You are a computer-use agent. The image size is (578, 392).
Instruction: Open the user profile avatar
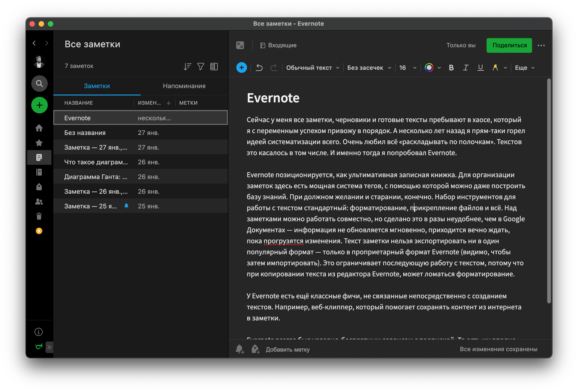click(x=39, y=62)
